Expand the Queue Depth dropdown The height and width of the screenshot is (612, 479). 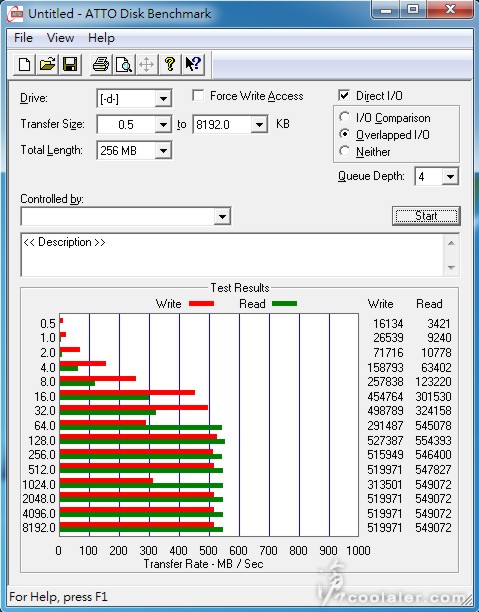[x=450, y=177]
